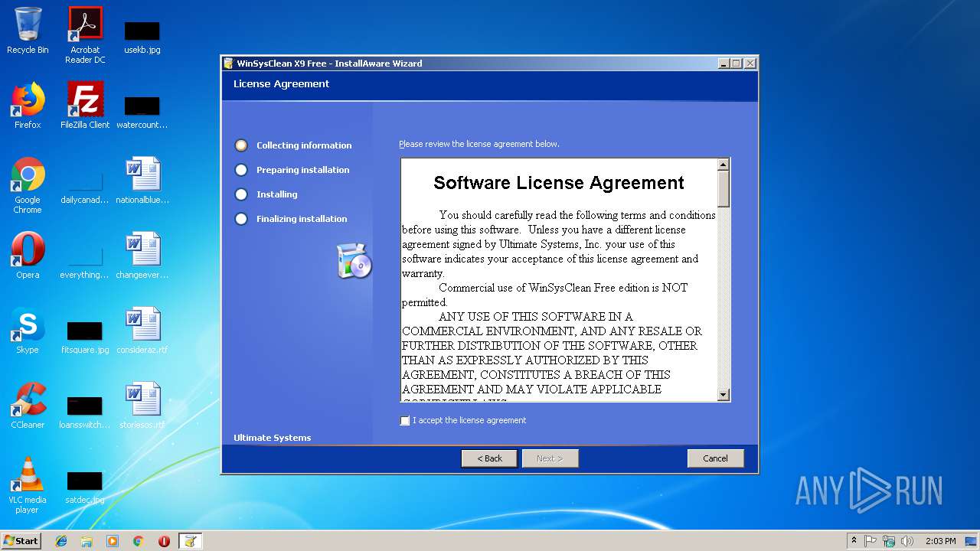980x551 pixels.
Task: Select fitsquare.jpg desktop file
Action: pyautogui.click(x=85, y=338)
